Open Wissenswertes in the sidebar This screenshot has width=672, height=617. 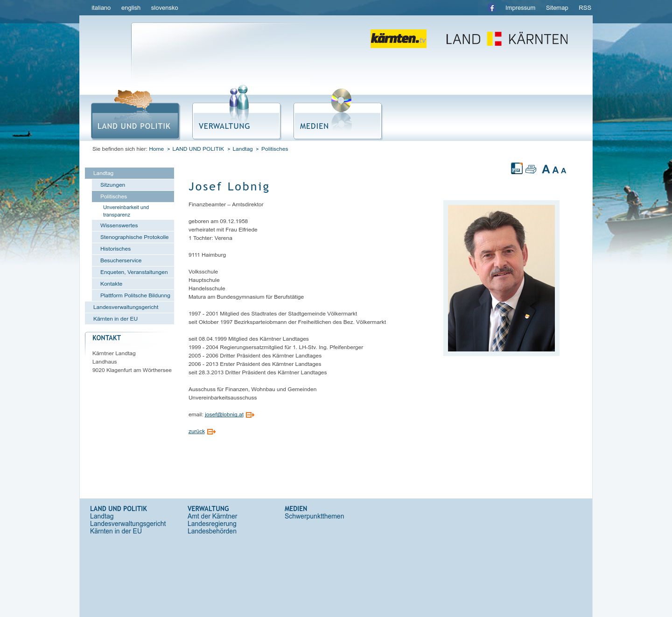pos(133,225)
